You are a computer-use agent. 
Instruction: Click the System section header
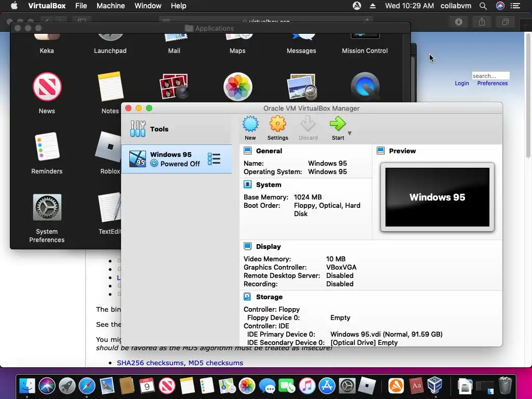(x=269, y=185)
